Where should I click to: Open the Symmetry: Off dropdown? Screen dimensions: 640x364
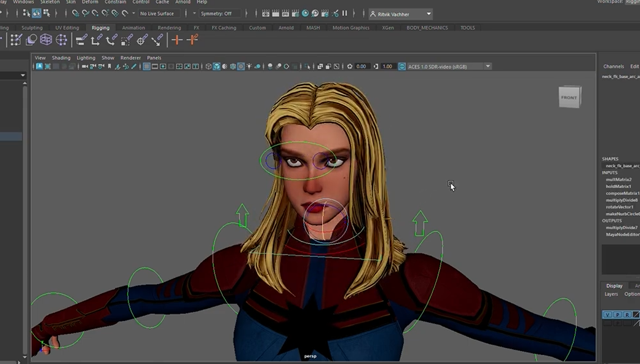pos(219,14)
